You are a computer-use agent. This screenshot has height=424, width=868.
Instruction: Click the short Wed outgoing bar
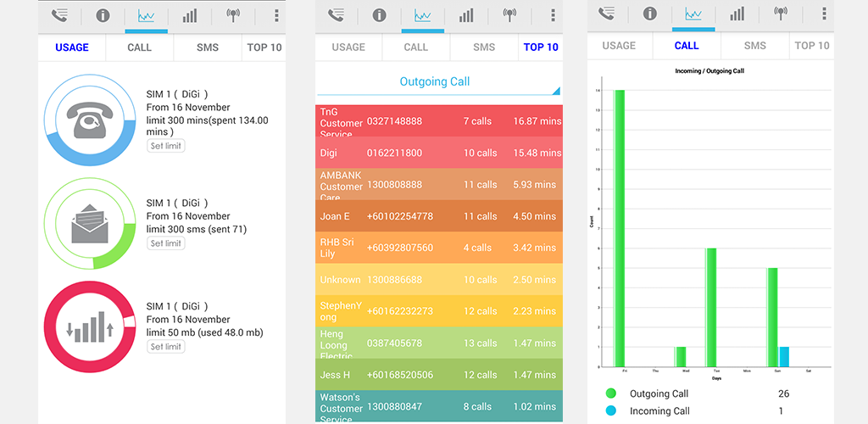tap(681, 356)
